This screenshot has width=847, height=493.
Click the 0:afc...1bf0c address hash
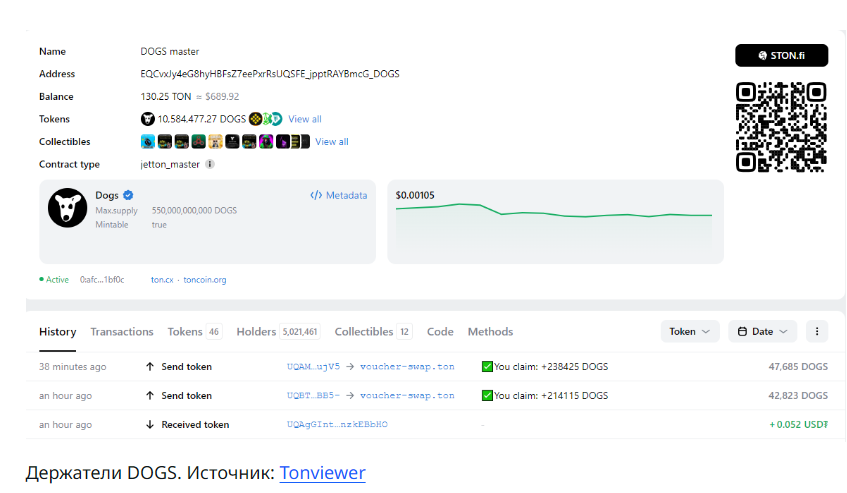pos(102,280)
